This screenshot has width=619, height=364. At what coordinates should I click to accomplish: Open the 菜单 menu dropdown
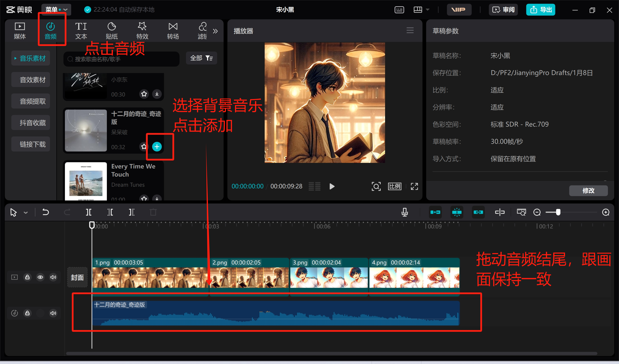tap(56, 10)
